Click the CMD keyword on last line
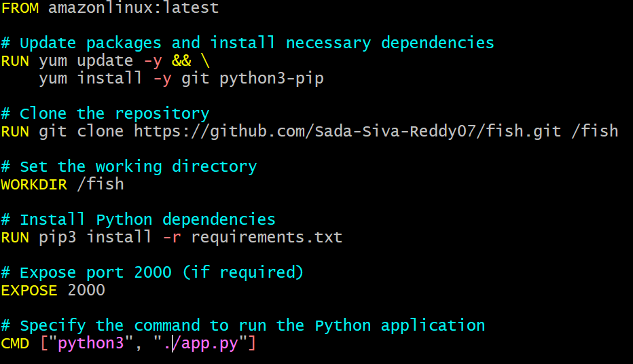This screenshot has height=364, width=633. [x=16, y=344]
